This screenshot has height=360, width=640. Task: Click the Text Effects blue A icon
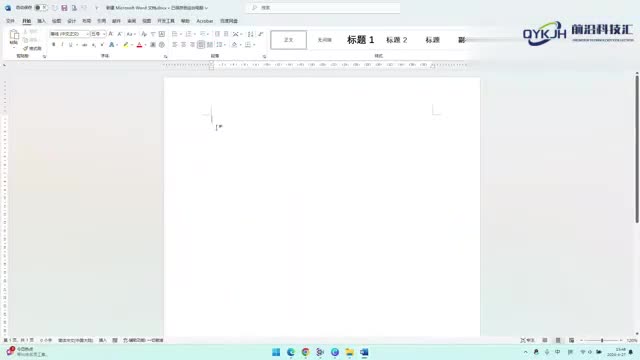pyautogui.click(x=111, y=45)
